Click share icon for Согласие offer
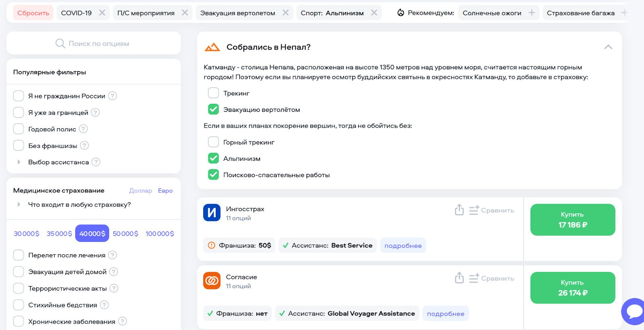This screenshot has width=644, height=330. 459,278
